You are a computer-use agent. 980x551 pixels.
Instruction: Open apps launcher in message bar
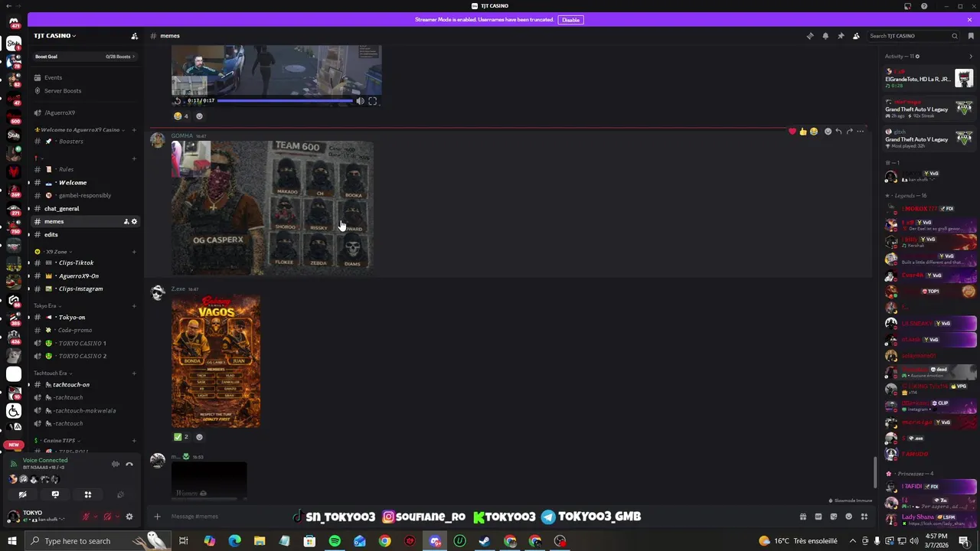(x=864, y=517)
